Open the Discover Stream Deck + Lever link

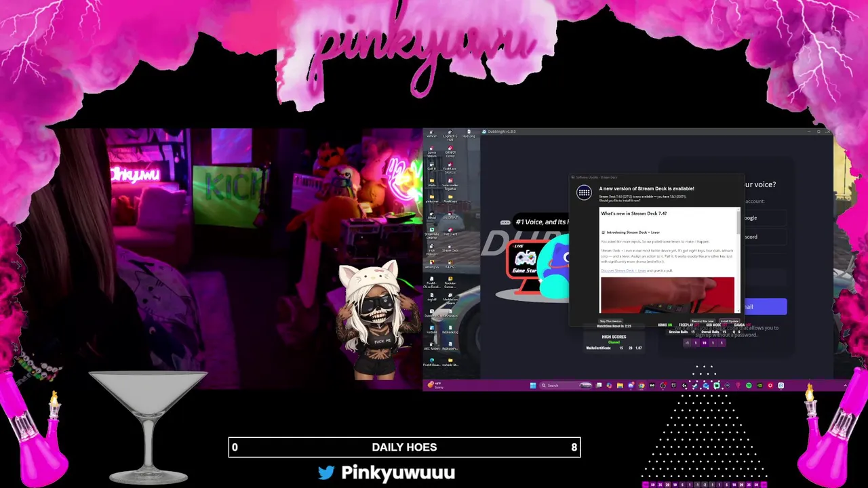pyautogui.click(x=623, y=270)
